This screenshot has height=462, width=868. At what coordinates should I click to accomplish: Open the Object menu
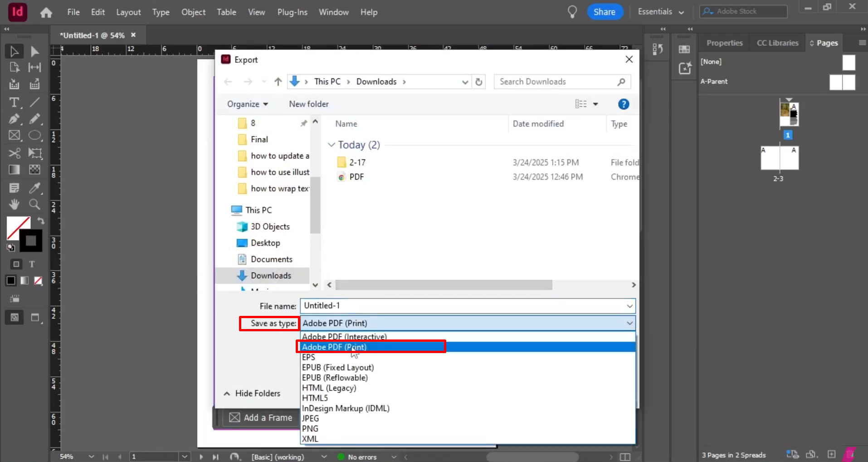193,12
